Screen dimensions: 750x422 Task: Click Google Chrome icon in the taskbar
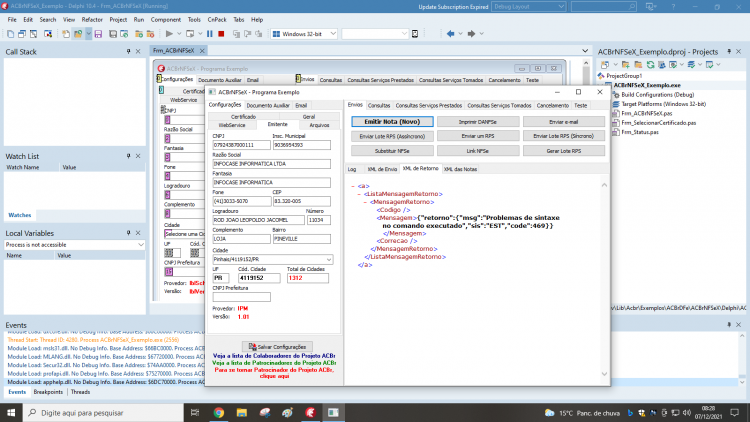pyautogui.click(x=219, y=412)
